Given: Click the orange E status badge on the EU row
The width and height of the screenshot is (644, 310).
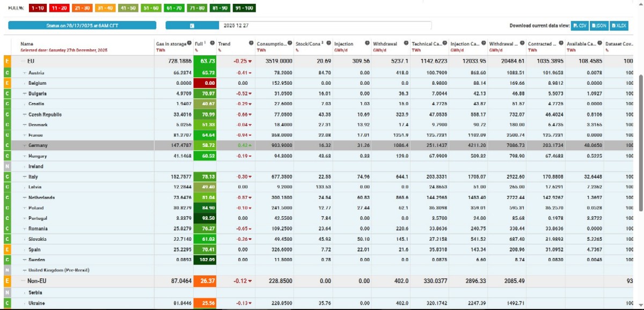Looking at the screenshot, I should point(7,62).
